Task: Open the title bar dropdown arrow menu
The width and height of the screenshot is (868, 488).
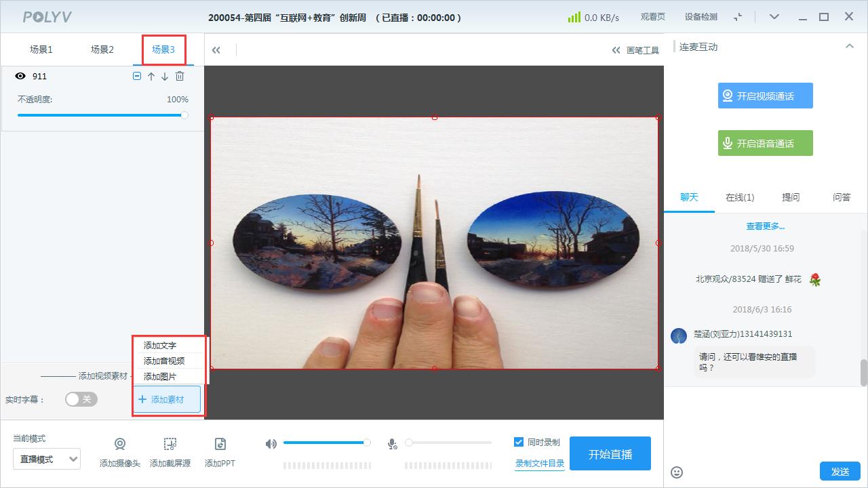Action: pos(774,17)
